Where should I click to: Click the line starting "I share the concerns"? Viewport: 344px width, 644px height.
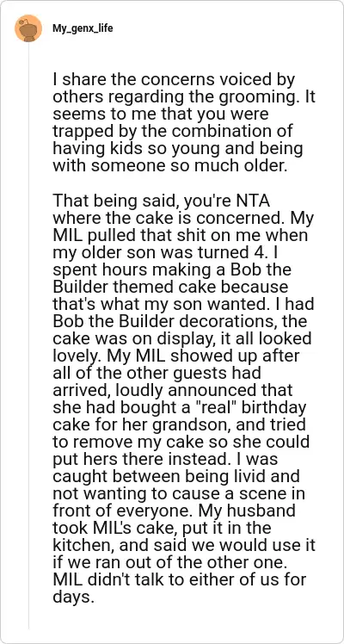click(x=174, y=80)
